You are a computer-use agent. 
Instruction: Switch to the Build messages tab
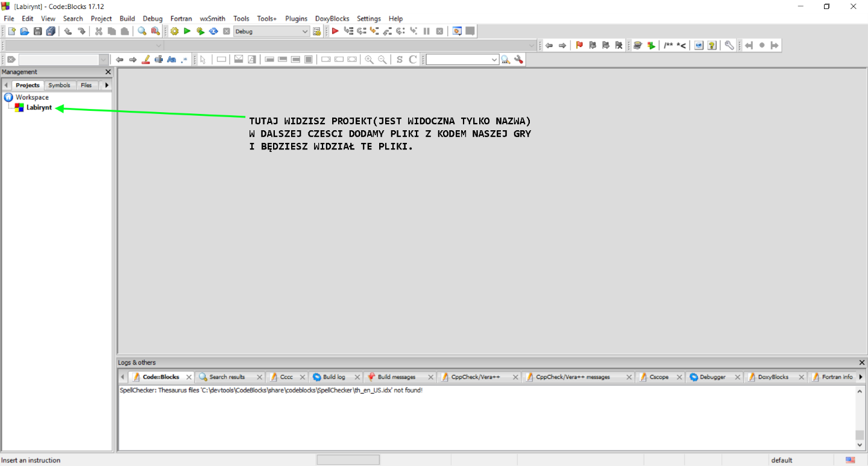tap(396, 377)
